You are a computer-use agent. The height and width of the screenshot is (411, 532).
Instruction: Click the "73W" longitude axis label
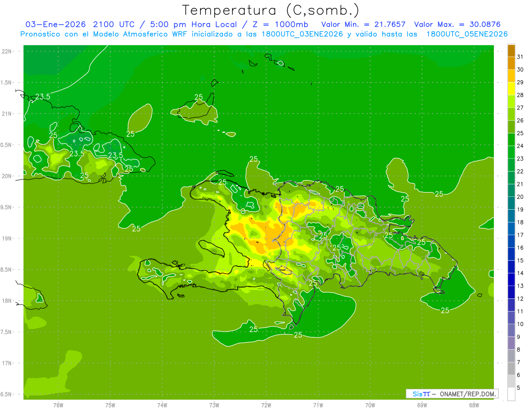click(x=214, y=405)
